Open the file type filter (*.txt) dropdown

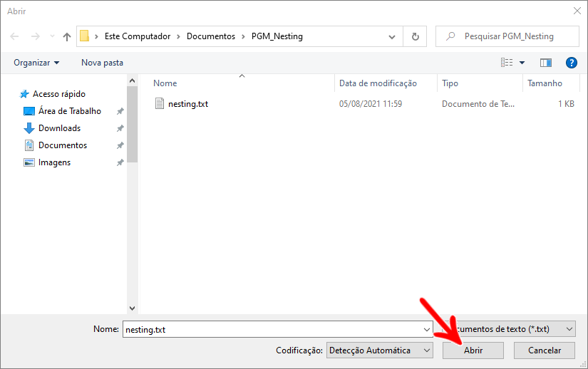508,329
